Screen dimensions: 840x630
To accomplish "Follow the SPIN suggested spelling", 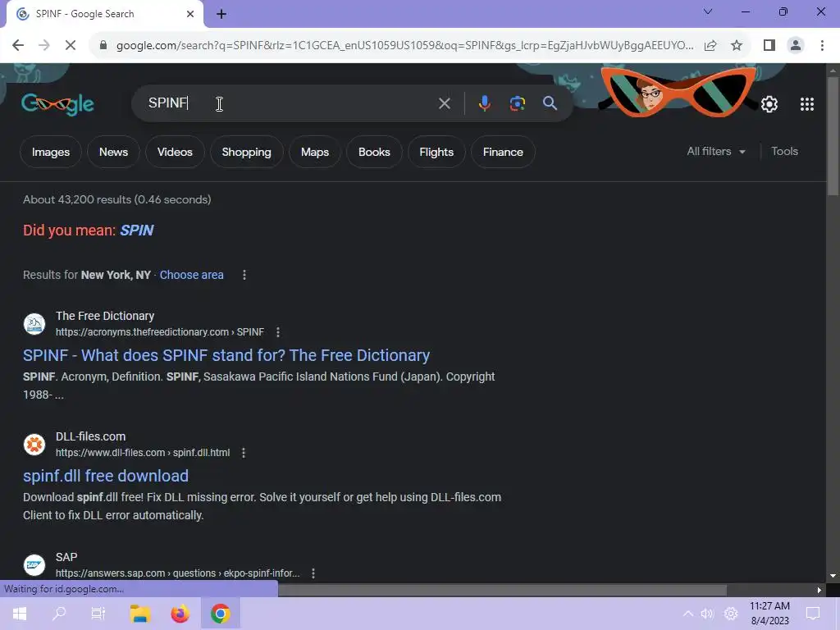I will 137,231.
